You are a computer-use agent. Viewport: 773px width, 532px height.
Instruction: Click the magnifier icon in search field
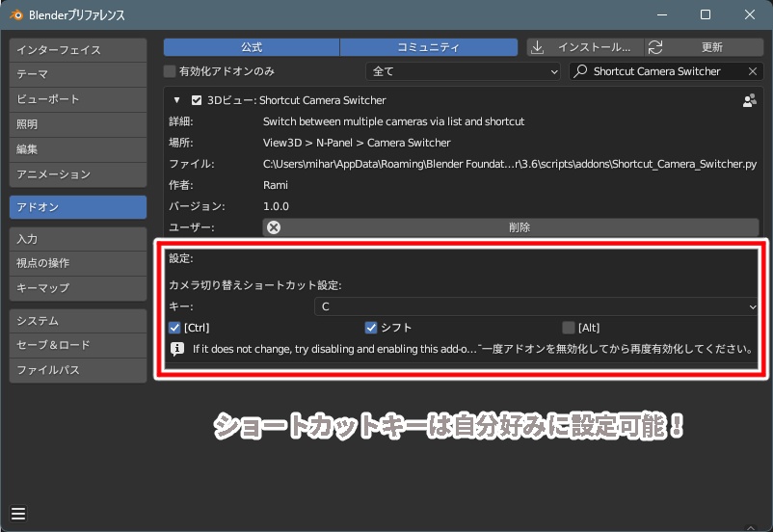tap(581, 71)
